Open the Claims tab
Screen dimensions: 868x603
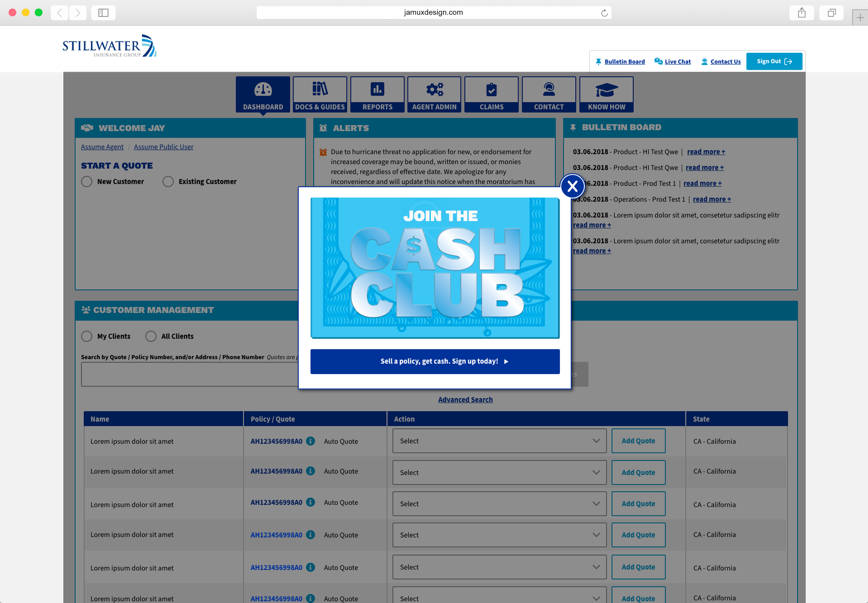pyautogui.click(x=491, y=95)
